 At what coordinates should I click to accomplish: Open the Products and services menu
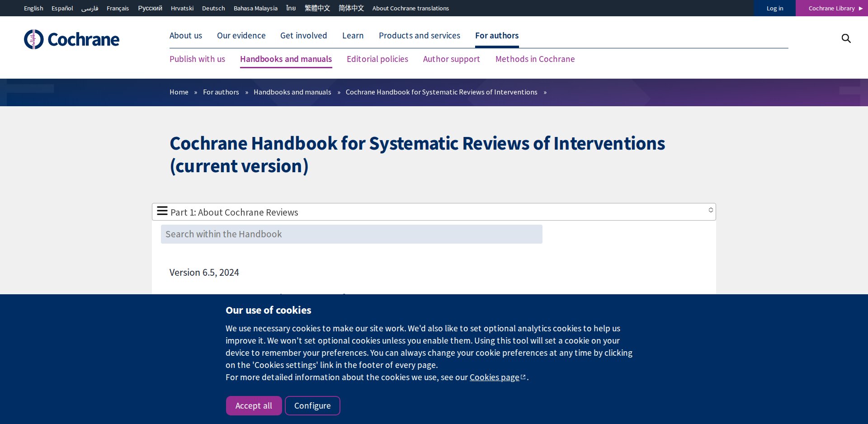pyautogui.click(x=420, y=35)
